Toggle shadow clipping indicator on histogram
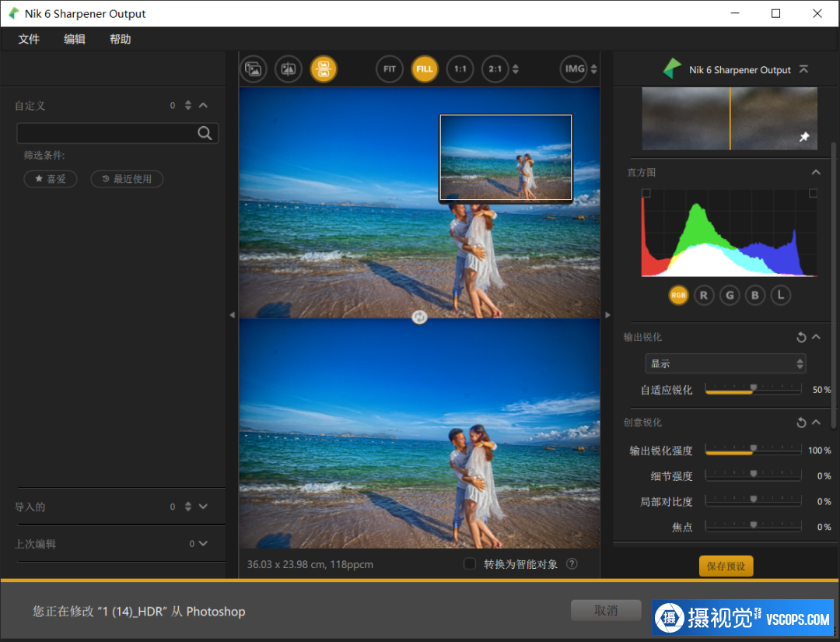This screenshot has height=642, width=840. point(646,193)
